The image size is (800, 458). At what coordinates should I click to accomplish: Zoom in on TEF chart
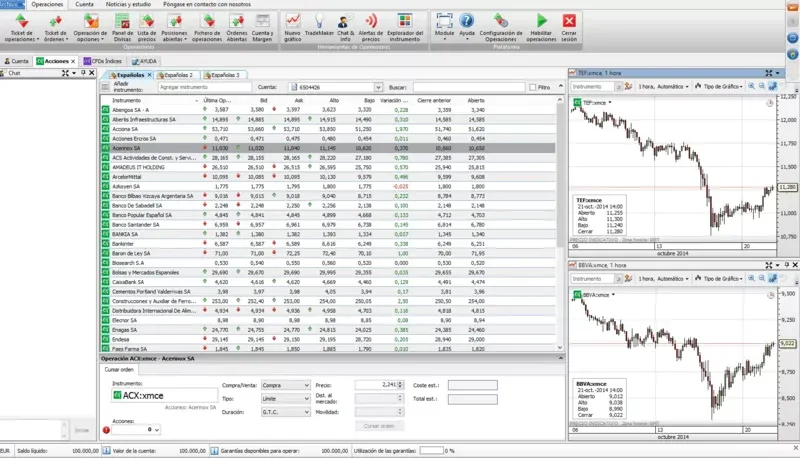[752, 87]
